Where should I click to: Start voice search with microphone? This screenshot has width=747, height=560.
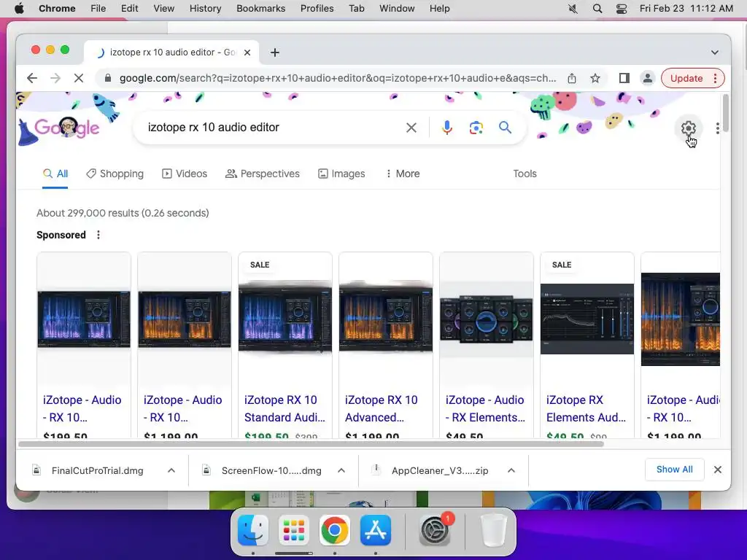pyautogui.click(x=447, y=128)
